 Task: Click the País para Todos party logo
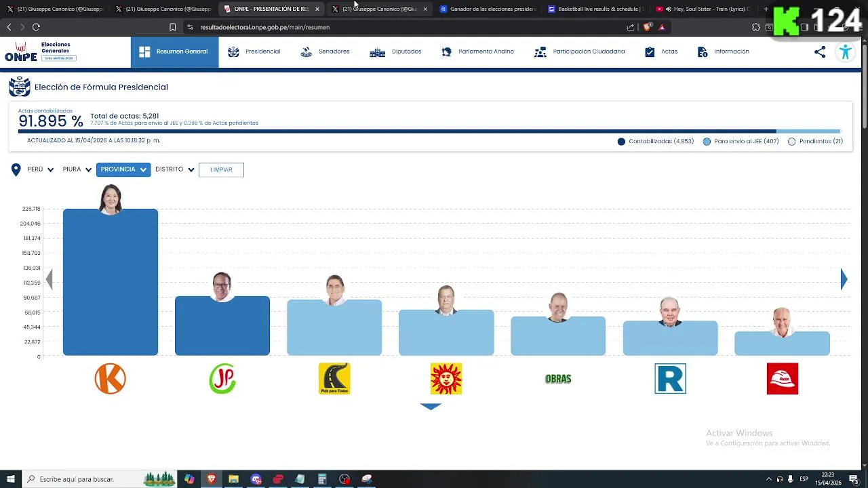pos(334,379)
